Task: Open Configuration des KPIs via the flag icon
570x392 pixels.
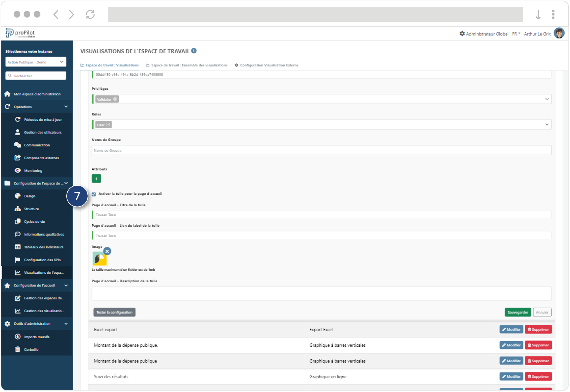Action: click(18, 260)
